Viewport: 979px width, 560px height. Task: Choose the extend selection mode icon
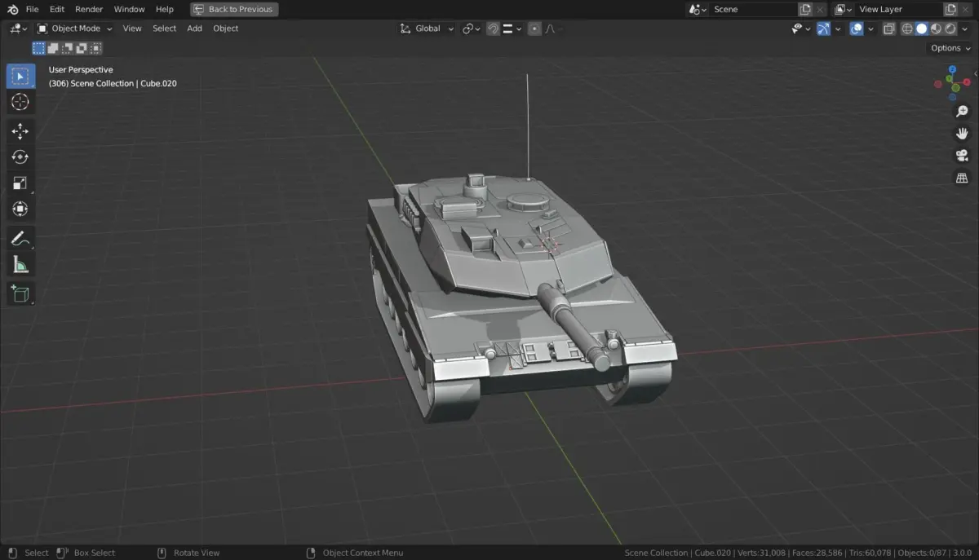53,48
